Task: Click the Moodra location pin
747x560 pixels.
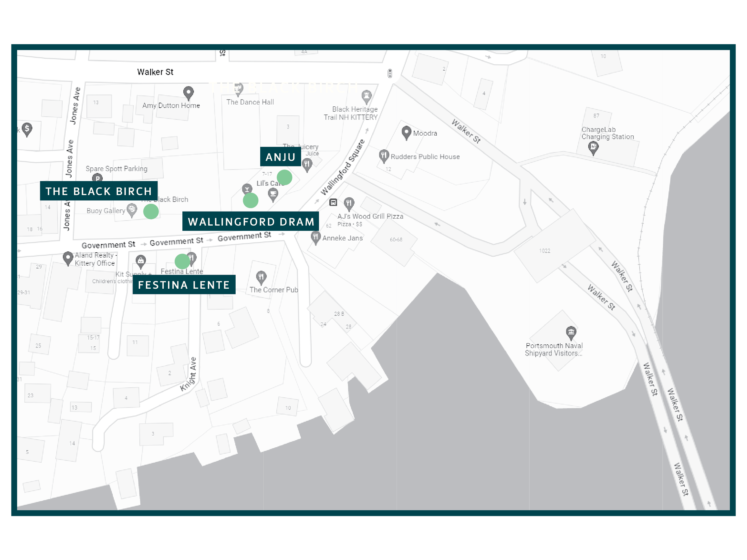Action: (406, 132)
